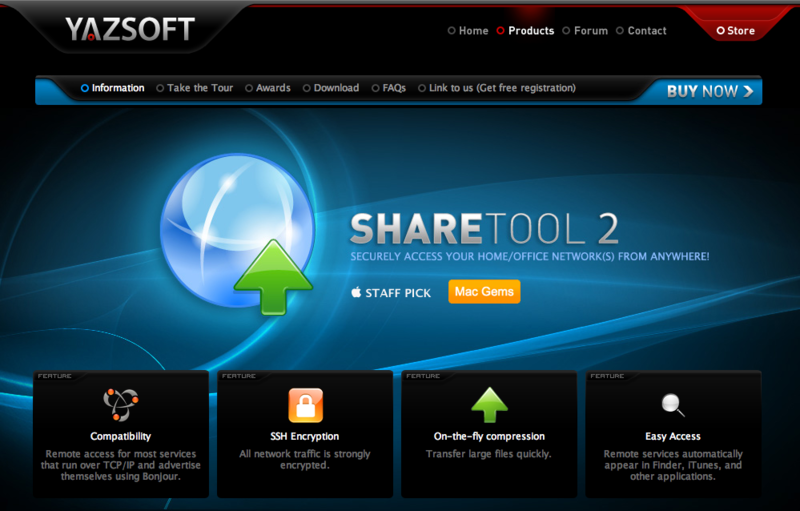Screen dimensions: 800x511
Task: Visit the Store tab
Action: tap(736, 31)
